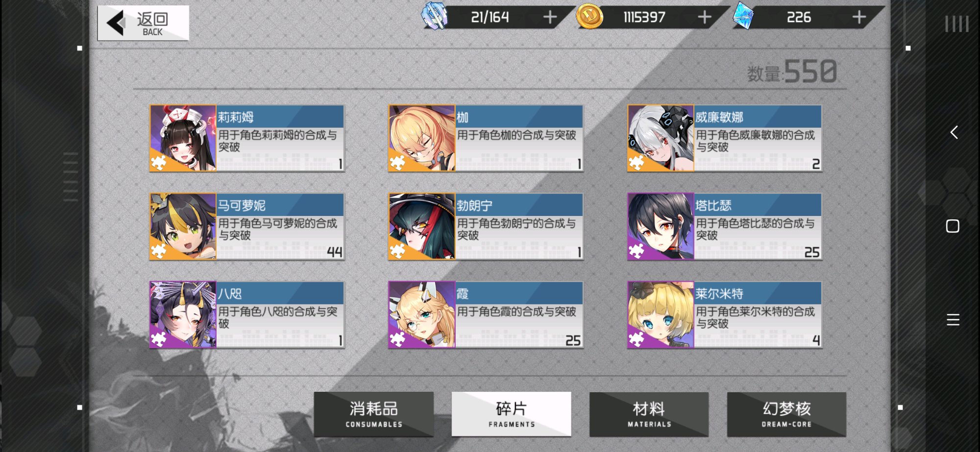Tap the blue crystal currency icon

743,16
